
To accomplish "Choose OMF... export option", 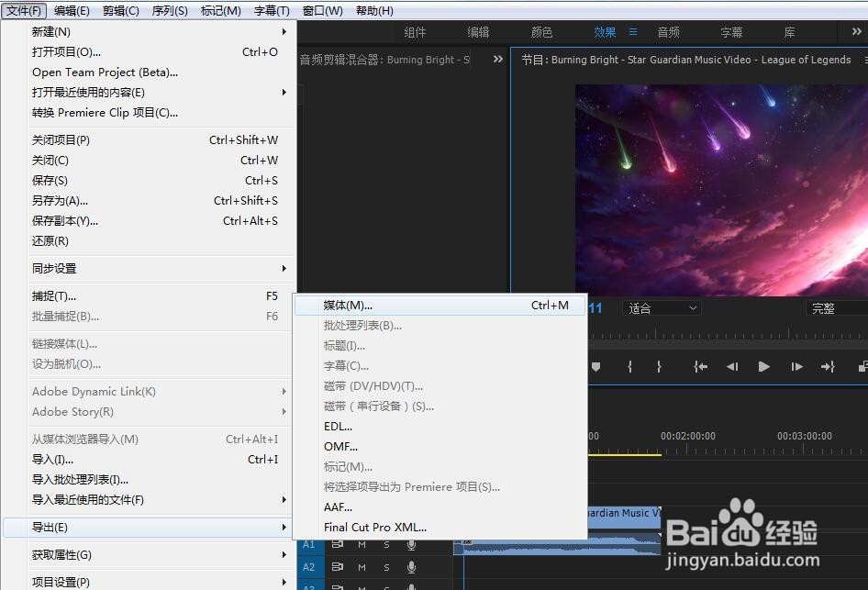I will tap(440, 446).
